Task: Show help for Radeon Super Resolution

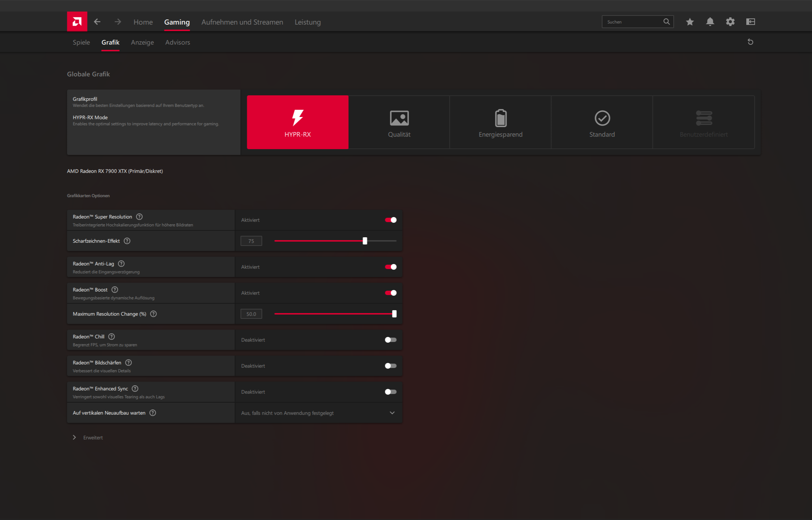Action: click(139, 217)
